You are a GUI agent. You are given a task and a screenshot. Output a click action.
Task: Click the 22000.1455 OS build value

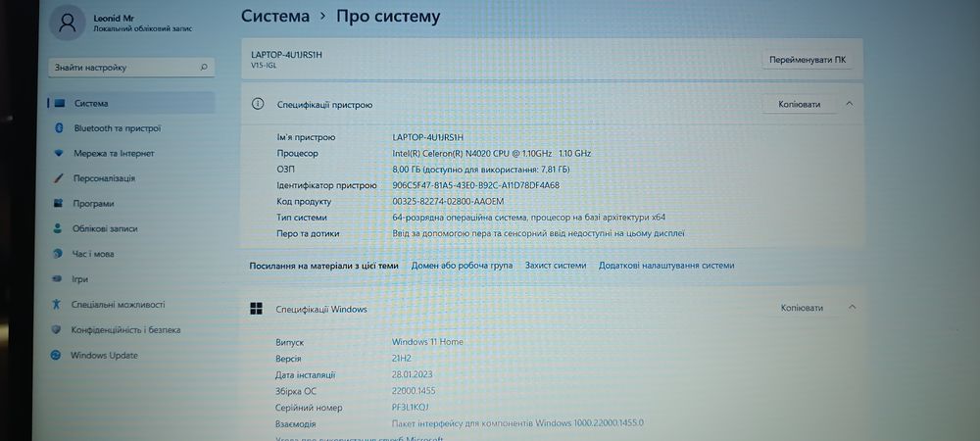pos(414,391)
